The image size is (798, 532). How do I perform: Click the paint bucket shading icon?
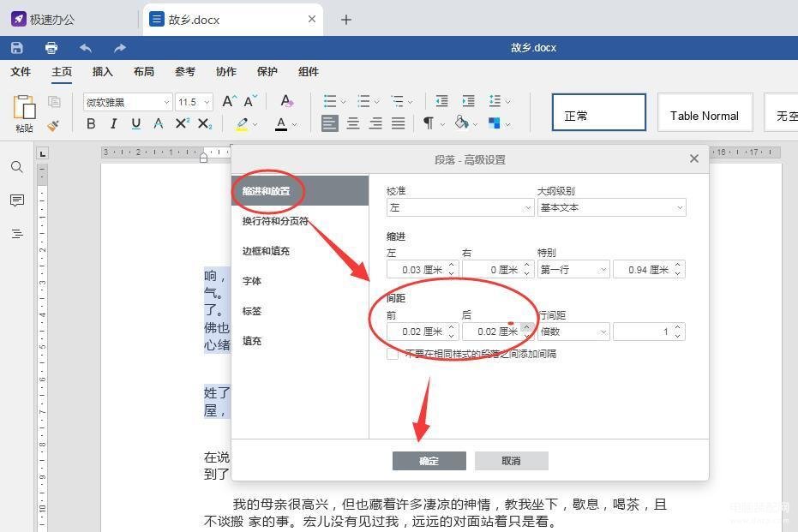point(462,123)
